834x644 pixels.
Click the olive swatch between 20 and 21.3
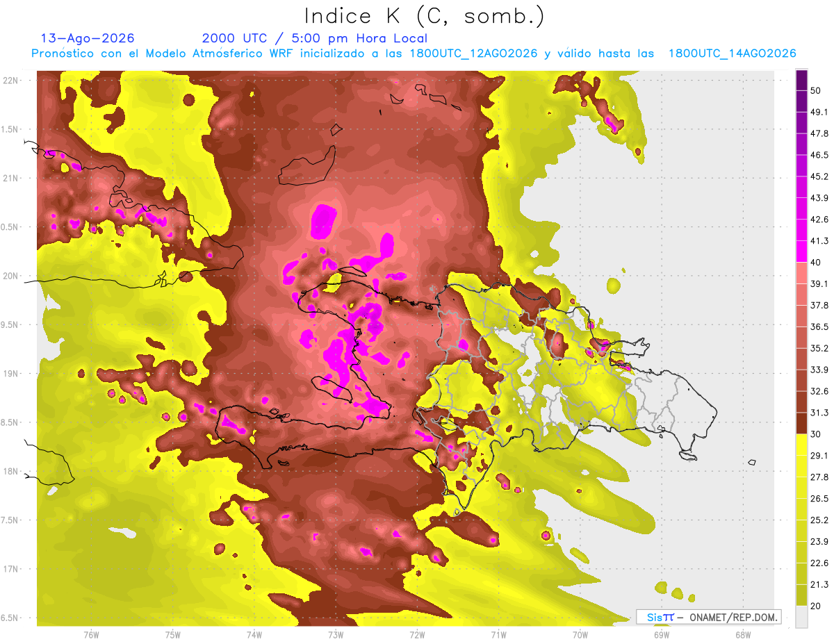click(802, 595)
